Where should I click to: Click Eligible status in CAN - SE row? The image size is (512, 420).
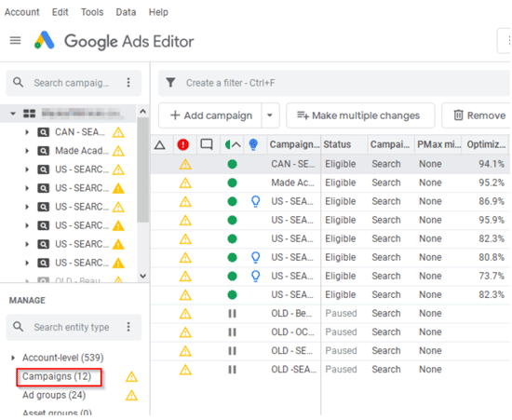coord(340,164)
